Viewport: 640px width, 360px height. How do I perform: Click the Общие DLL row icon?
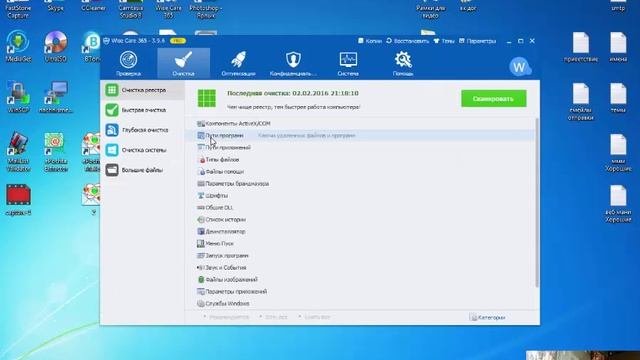point(201,207)
